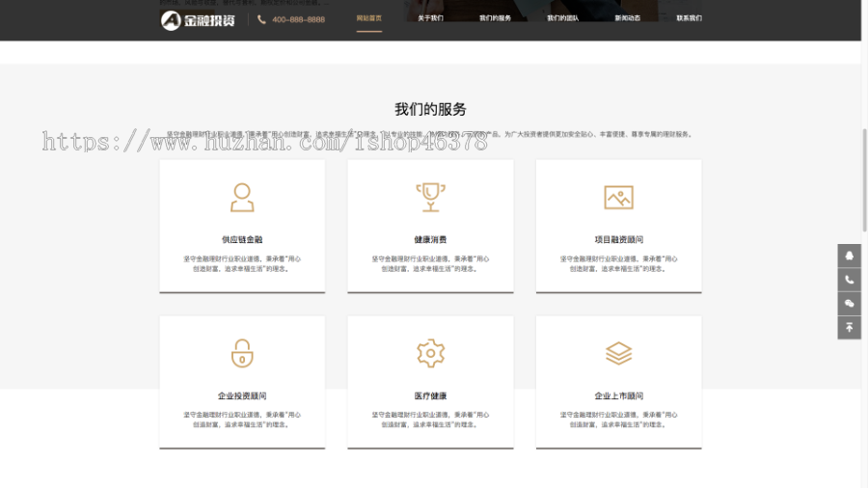The height and width of the screenshot is (488, 868).
Task: Click the 金融投资 logo emblem
Action: pos(171,20)
